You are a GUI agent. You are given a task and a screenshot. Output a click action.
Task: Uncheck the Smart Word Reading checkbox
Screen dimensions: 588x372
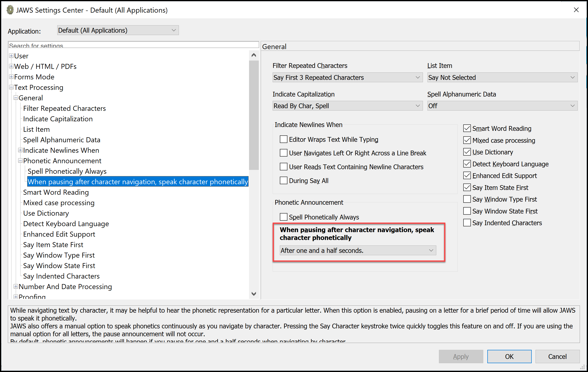coord(467,128)
